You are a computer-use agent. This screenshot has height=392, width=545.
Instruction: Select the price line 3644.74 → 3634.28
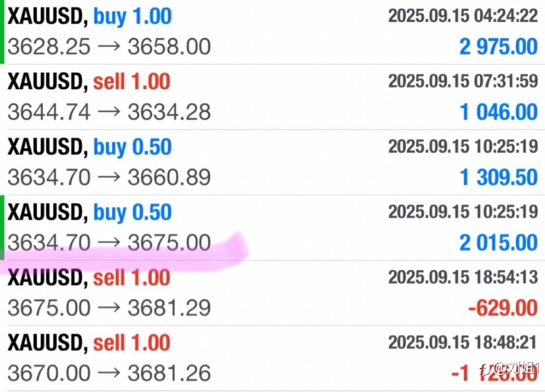tap(109, 112)
